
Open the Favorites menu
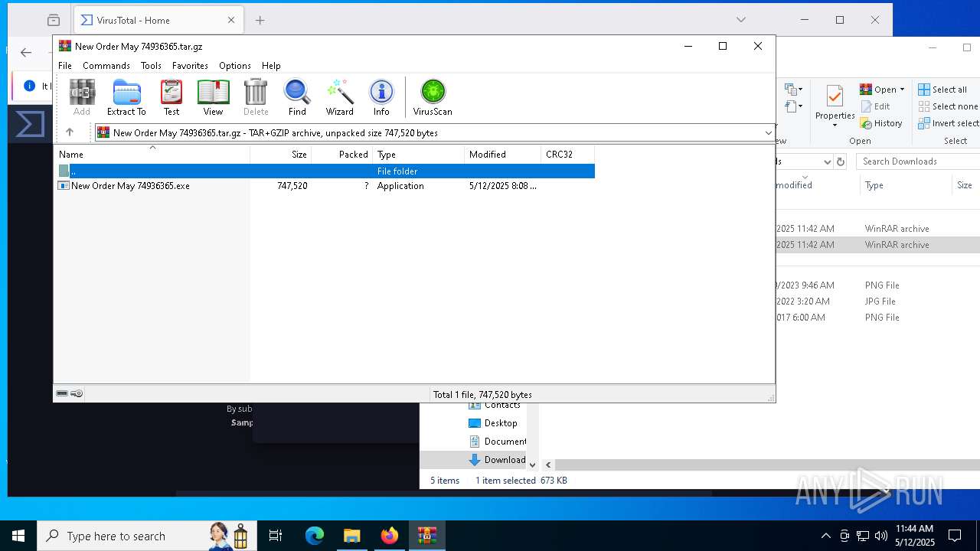[x=190, y=66]
